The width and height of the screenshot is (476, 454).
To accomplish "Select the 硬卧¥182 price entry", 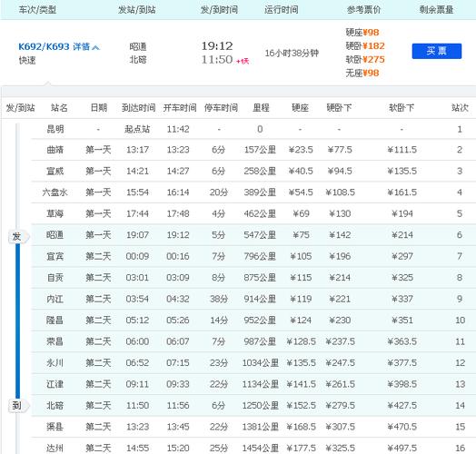I will pos(365,45).
